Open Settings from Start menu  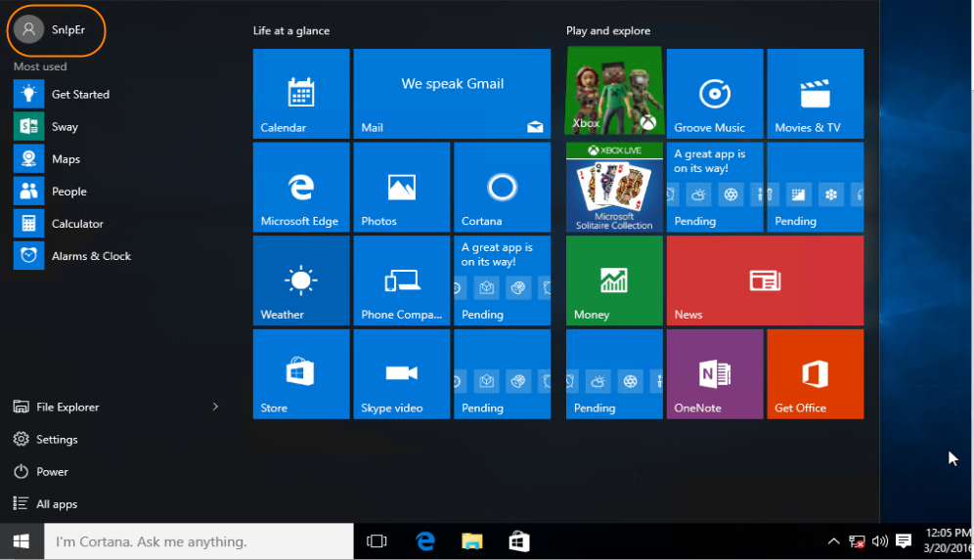[56, 440]
